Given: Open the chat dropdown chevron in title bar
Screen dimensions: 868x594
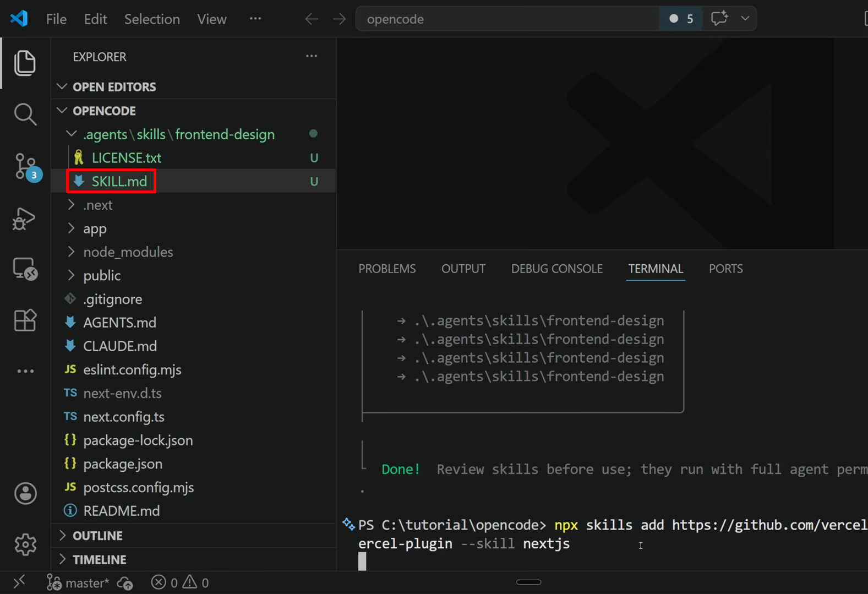Looking at the screenshot, I should click(x=745, y=18).
